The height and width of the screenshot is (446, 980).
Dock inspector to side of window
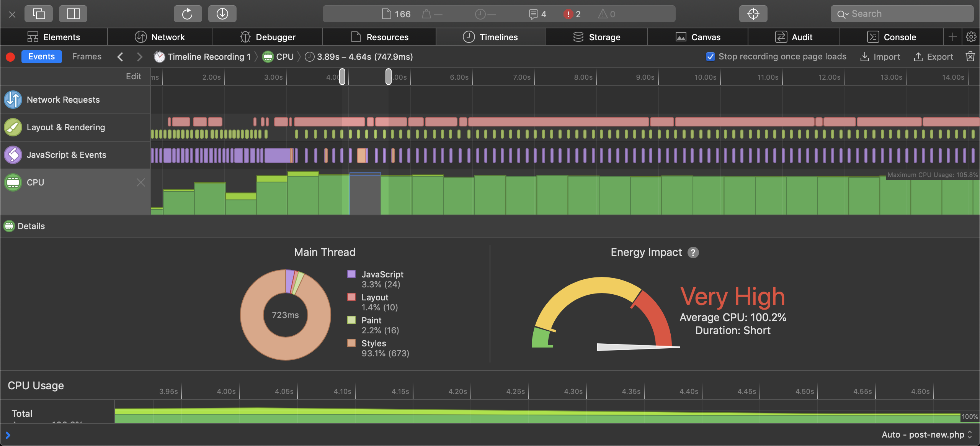pos(73,14)
